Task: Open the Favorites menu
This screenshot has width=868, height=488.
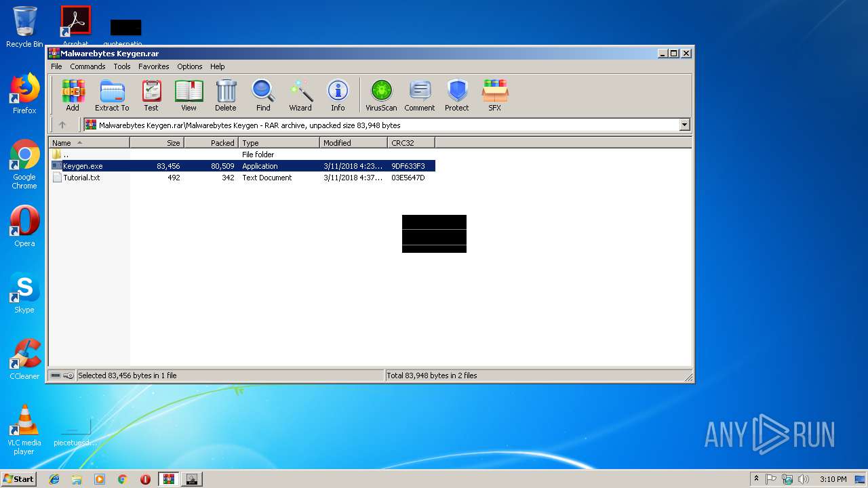Action: (154, 66)
